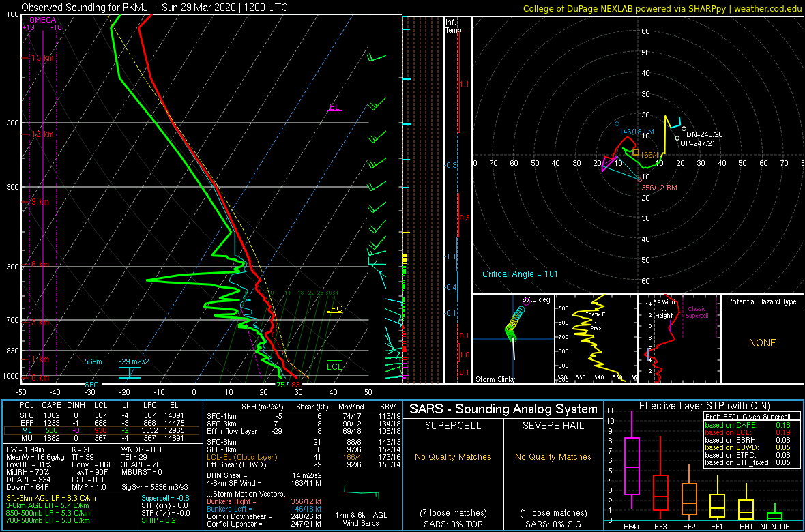Click 'Critical Angle = 101' on hodograph

pyautogui.click(x=520, y=274)
